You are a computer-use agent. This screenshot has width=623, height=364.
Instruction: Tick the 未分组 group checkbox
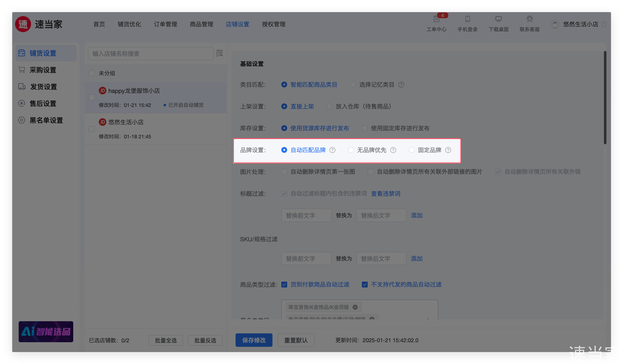click(x=91, y=73)
